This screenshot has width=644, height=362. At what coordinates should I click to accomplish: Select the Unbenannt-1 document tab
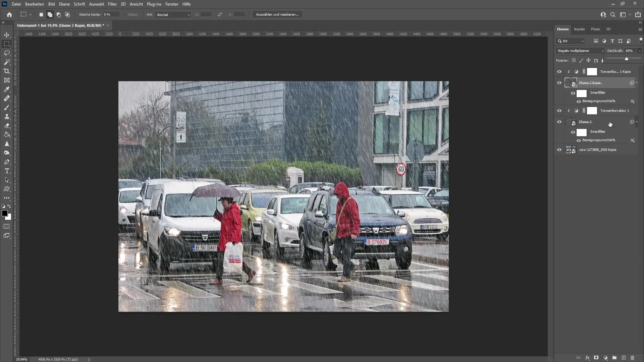(x=60, y=25)
